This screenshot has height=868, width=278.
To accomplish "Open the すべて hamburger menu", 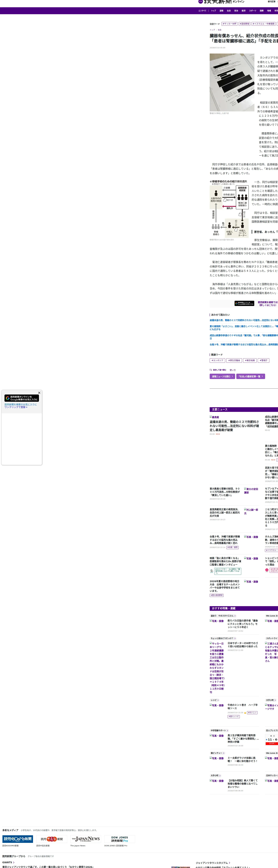I will 202,11.
